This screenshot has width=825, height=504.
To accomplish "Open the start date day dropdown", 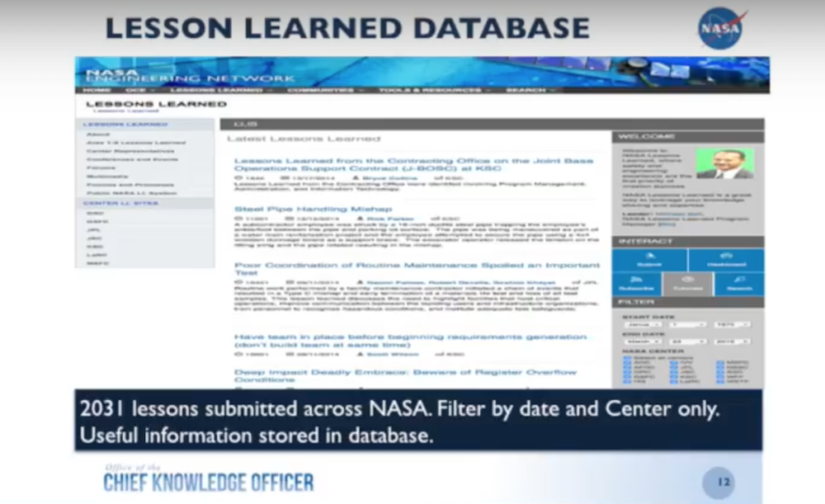I will coord(688,325).
